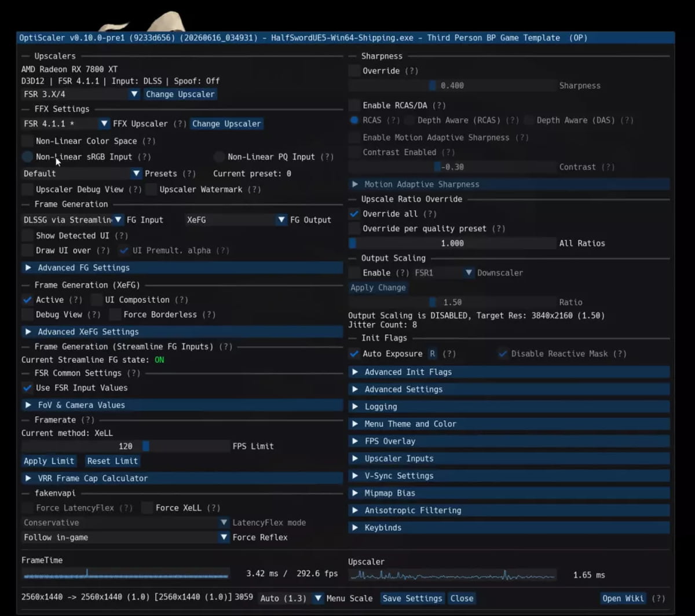Image resolution: width=695 pixels, height=616 pixels.
Task: Enable Output Scaling checkbox
Action: click(x=354, y=272)
